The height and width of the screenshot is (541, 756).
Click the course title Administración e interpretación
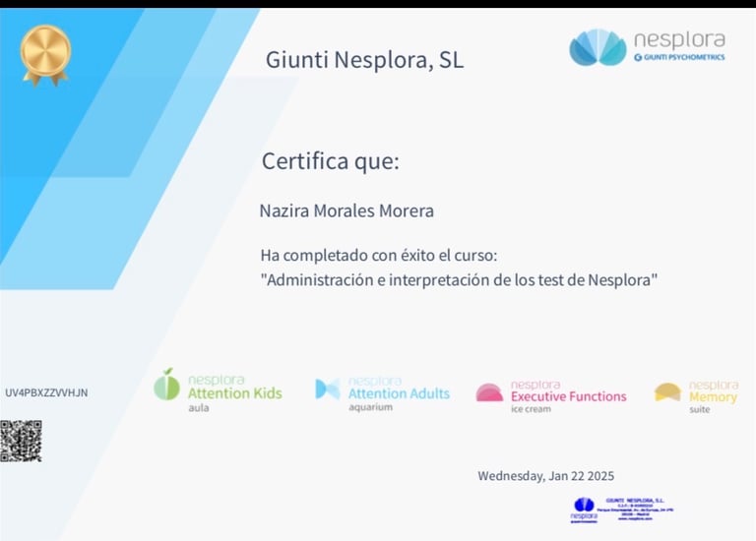459,280
